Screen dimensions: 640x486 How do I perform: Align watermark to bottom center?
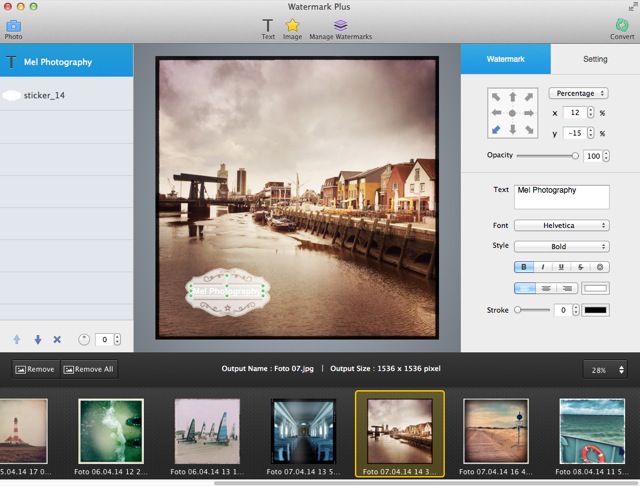(513, 130)
